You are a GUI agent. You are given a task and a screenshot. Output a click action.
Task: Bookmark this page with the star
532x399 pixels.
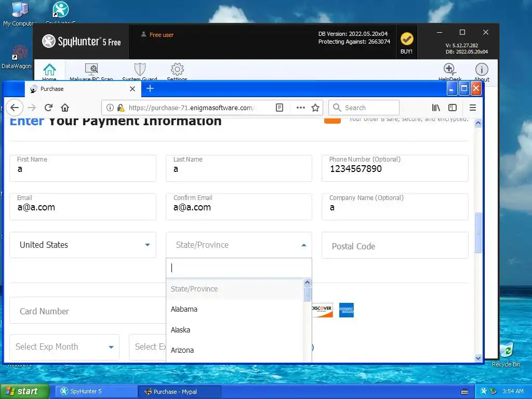pyautogui.click(x=315, y=108)
